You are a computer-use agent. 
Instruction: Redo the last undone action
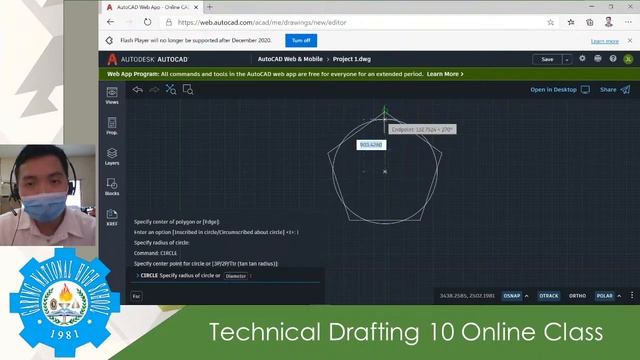[x=154, y=90]
